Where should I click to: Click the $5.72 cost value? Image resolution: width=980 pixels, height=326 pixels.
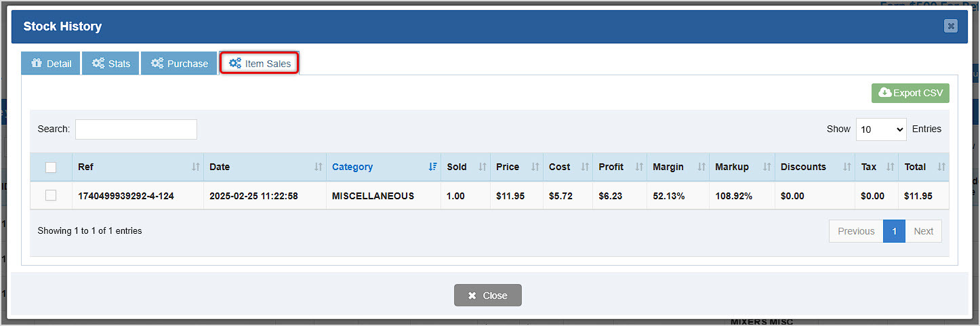[560, 196]
